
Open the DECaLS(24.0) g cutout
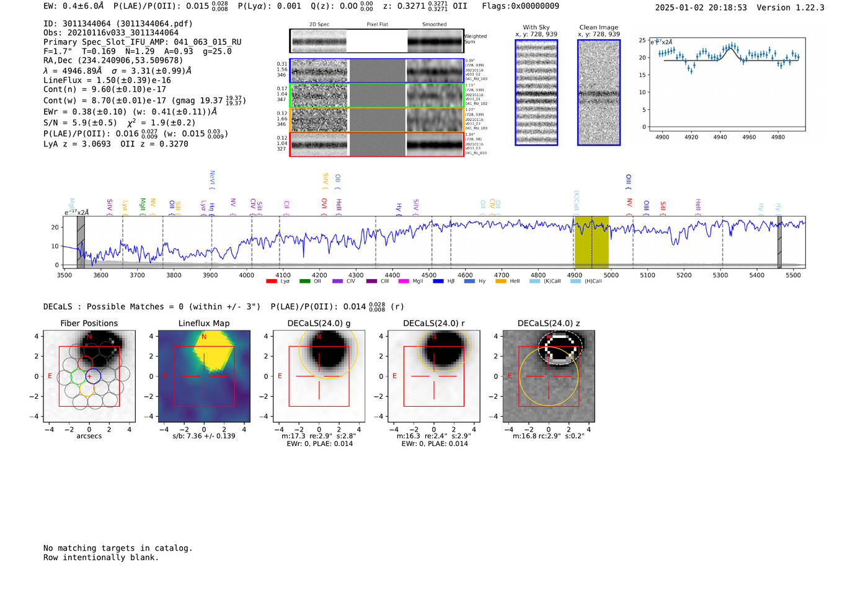click(319, 376)
